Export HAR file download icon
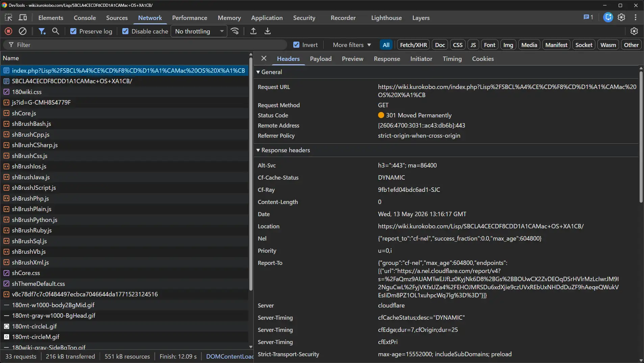 [268, 31]
